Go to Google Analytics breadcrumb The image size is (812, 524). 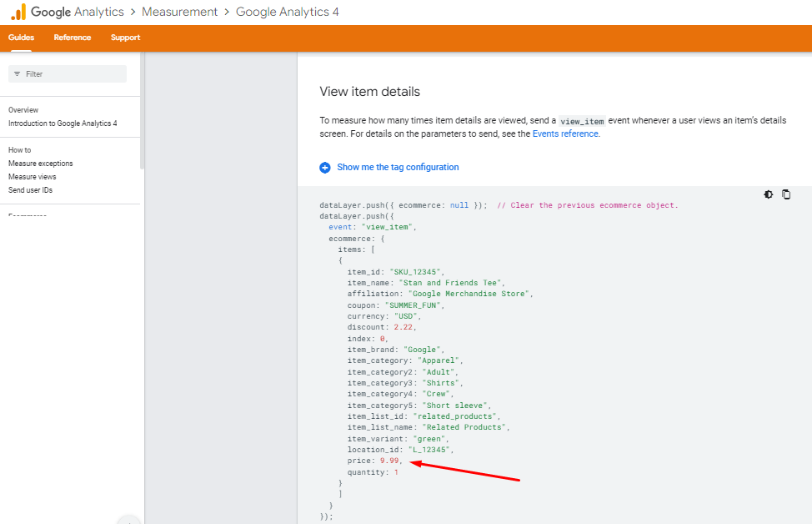point(78,12)
